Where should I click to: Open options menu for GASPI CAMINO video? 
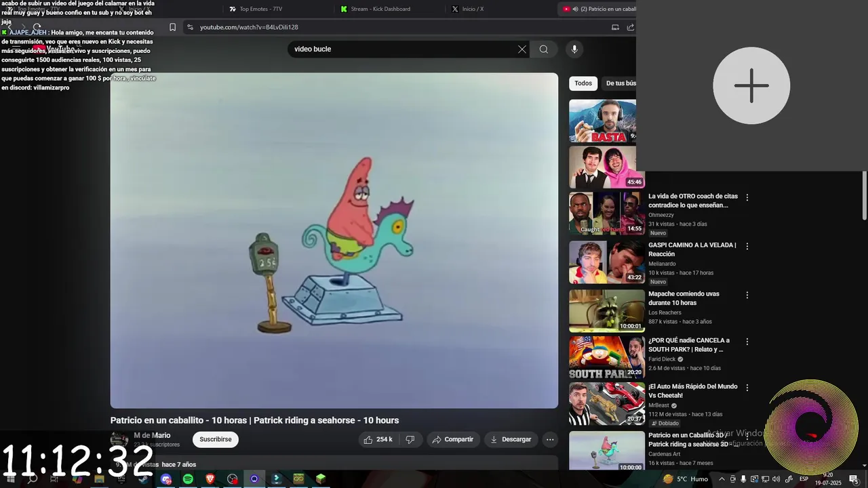click(747, 246)
